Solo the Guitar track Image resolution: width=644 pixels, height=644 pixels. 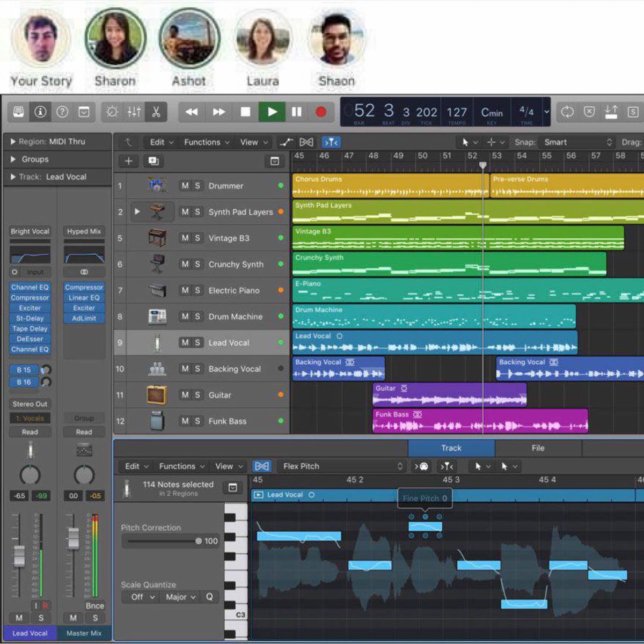(x=197, y=395)
